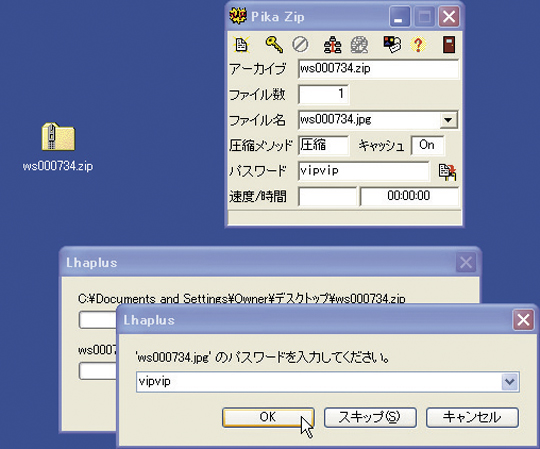Close the front Lhaplus password dialog
Screen dimensions: 540x449
[523, 320]
